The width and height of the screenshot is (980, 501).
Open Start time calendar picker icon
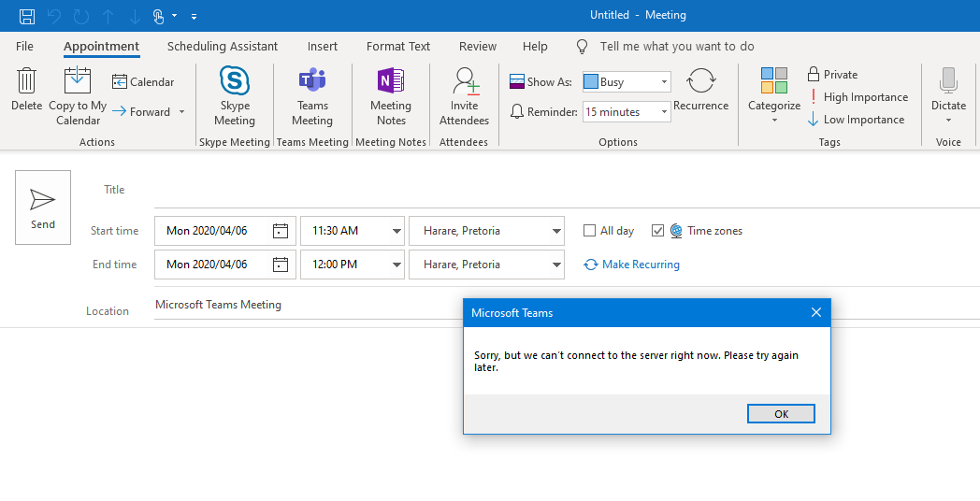(281, 231)
